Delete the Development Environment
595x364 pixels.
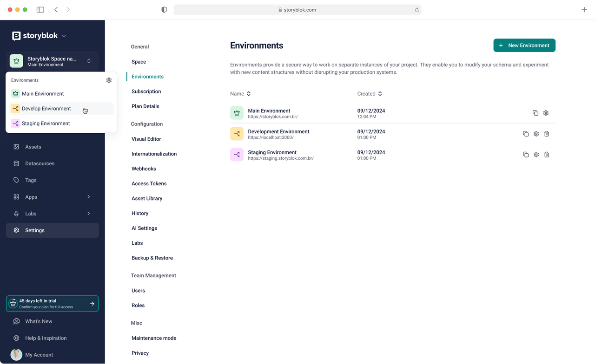tap(547, 134)
